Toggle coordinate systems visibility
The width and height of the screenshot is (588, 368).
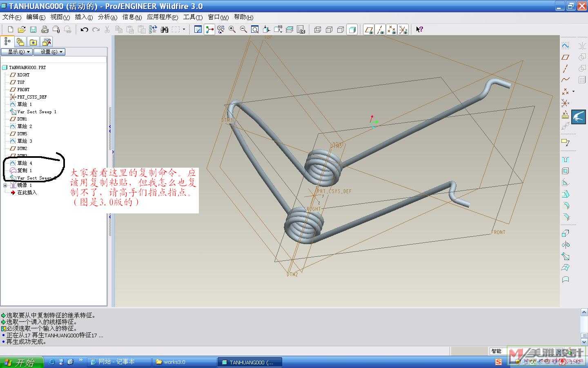(x=403, y=29)
